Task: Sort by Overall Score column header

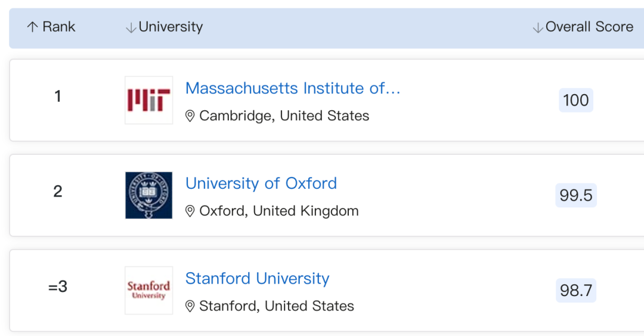Action: click(x=583, y=27)
